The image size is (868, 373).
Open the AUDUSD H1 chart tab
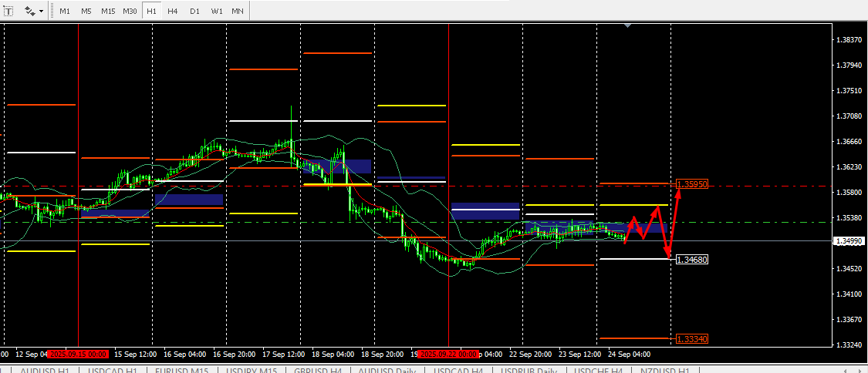(44, 370)
